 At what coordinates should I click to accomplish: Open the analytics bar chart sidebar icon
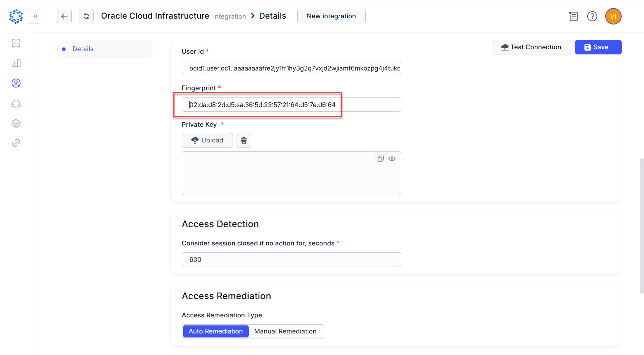pos(16,63)
